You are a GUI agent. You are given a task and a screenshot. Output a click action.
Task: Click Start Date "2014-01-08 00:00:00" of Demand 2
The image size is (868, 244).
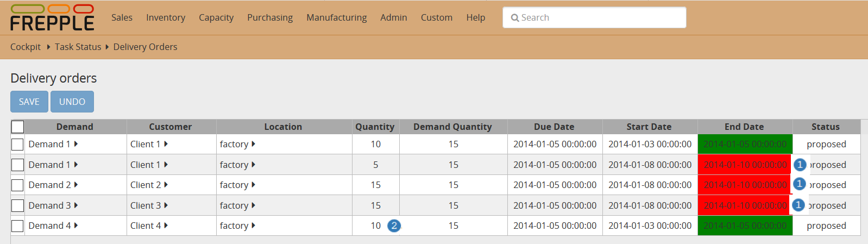[650, 185]
